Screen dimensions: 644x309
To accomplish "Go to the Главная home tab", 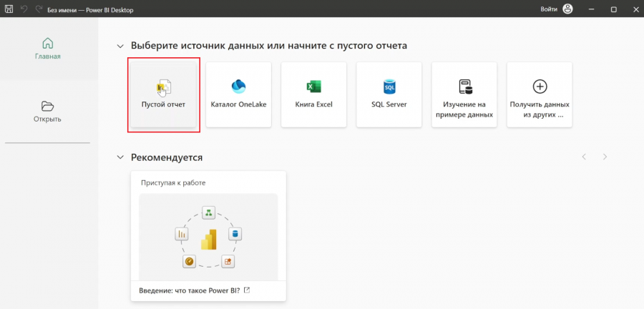I will (x=48, y=49).
